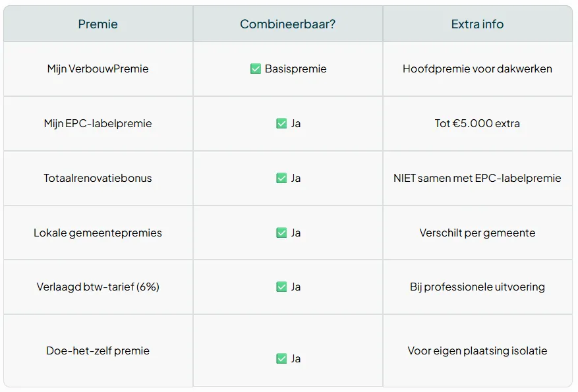The image size is (578, 392).
Task: Click the 'Hoofdpremie voor dakwerken' text
Action: pos(477,69)
